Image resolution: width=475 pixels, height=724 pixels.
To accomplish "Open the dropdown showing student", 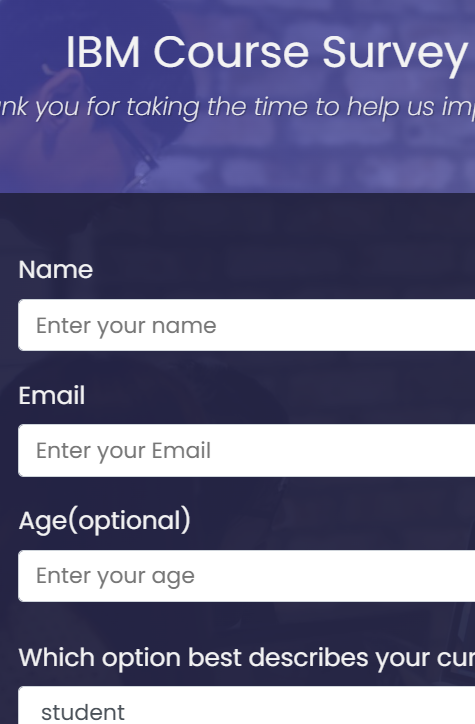I will pos(247,705).
